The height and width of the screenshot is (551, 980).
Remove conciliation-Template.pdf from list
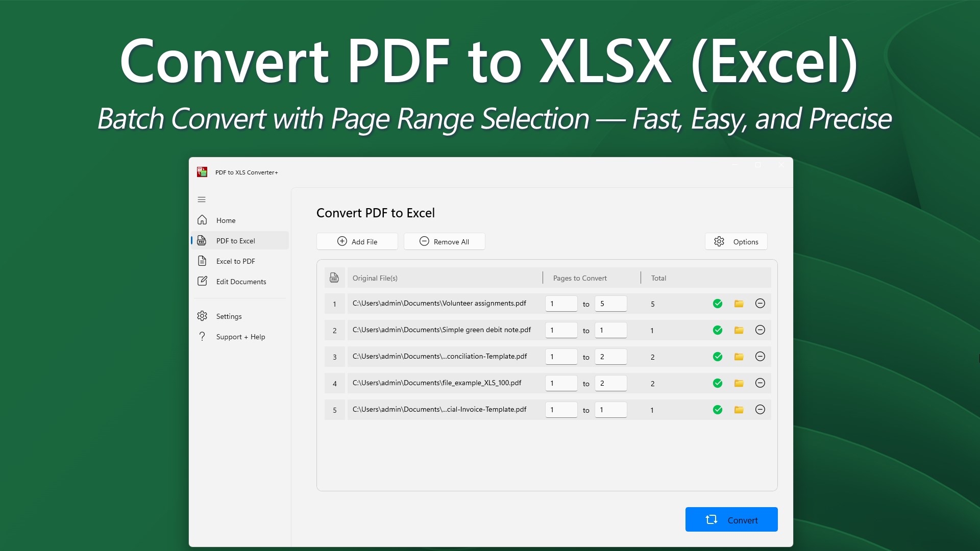click(760, 357)
